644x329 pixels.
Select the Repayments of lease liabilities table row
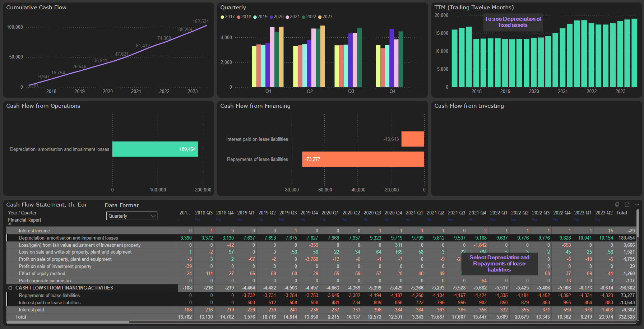tap(49, 295)
